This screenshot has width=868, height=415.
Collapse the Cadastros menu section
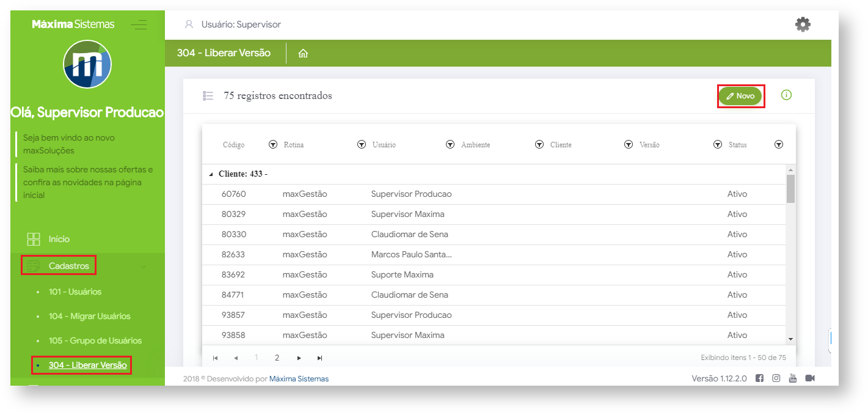[x=143, y=266]
